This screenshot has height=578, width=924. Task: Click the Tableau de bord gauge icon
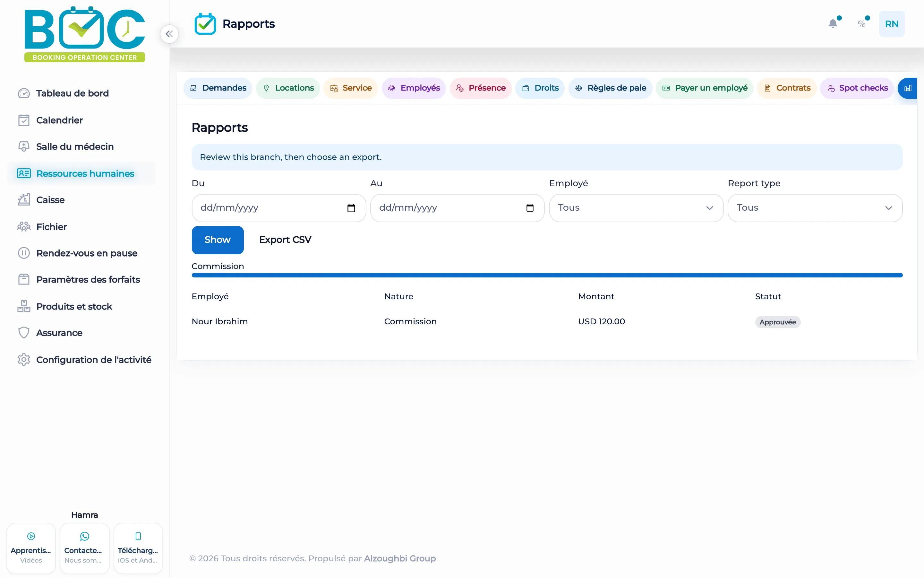24,93
